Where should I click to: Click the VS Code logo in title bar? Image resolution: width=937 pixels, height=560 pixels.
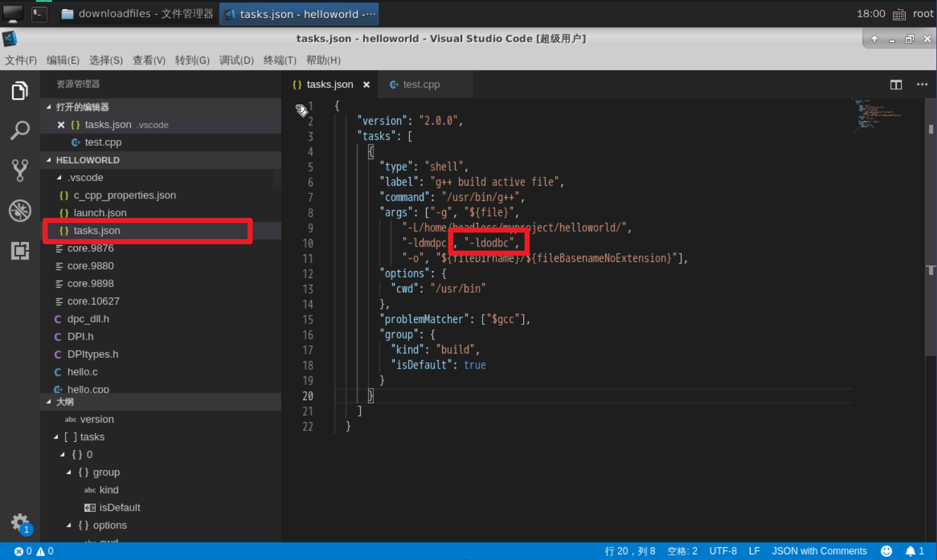[x=9, y=39]
